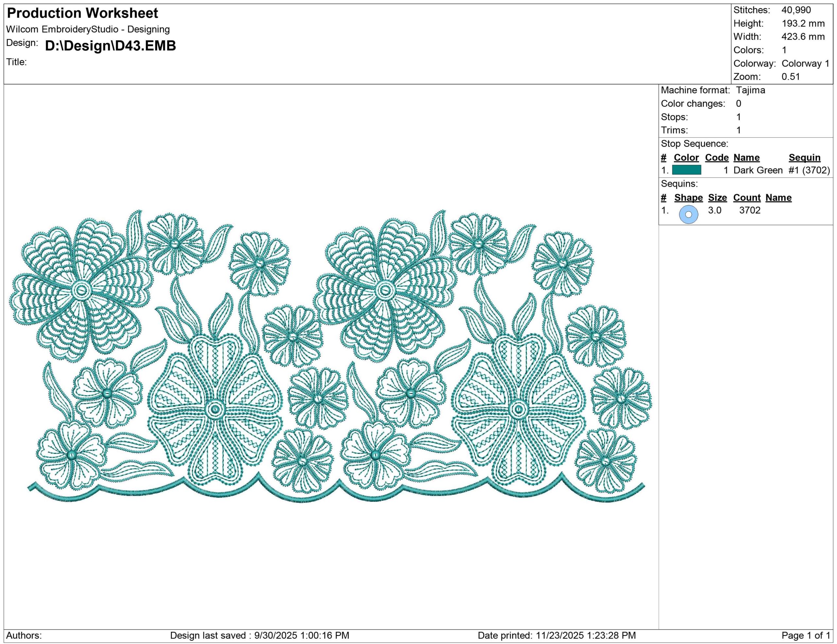The image size is (837, 644).
Task: Click the Production Worksheet heading
Action: click(82, 13)
